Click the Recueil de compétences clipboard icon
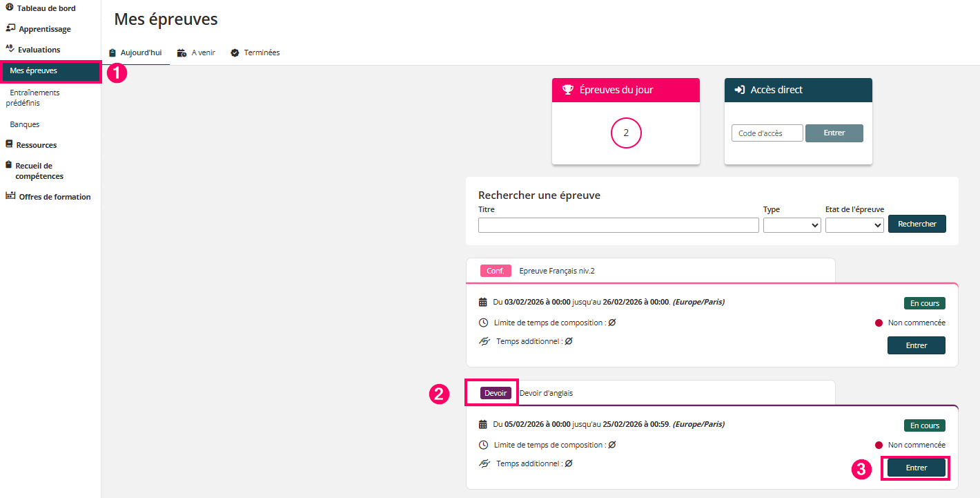The image size is (980, 498). 9,166
